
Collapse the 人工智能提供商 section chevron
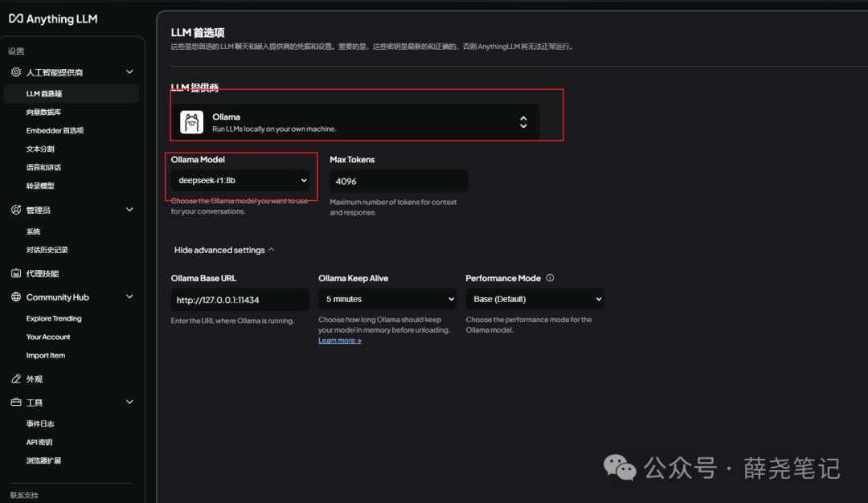point(129,72)
